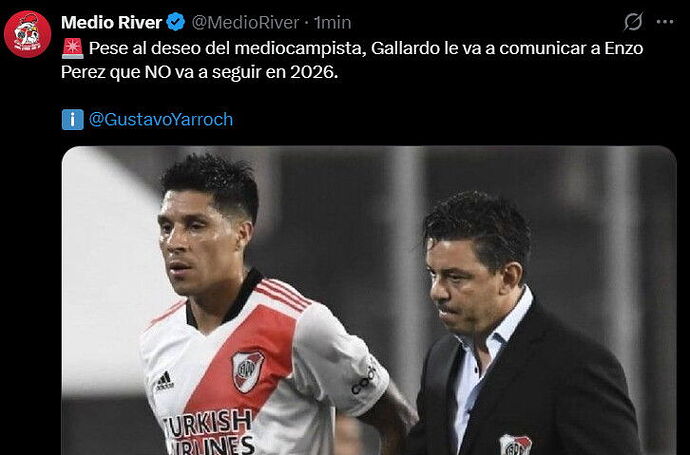Click the blue information emoji
The width and height of the screenshot is (690, 455).
pyautogui.click(x=73, y=119)
